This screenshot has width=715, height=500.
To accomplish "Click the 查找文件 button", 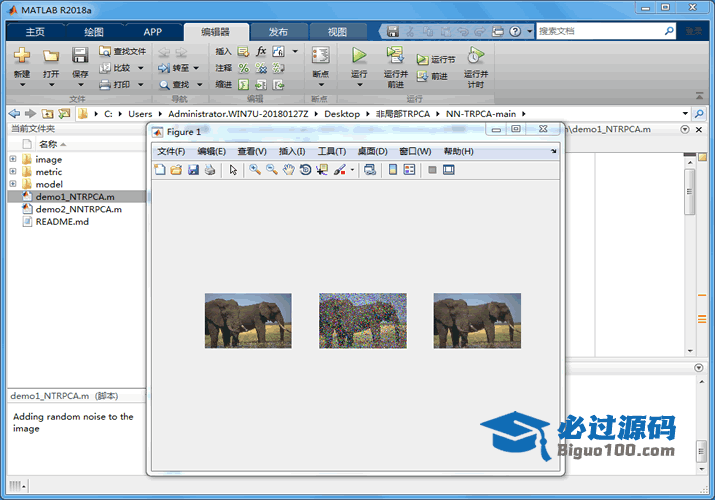I will click(122, 51).
